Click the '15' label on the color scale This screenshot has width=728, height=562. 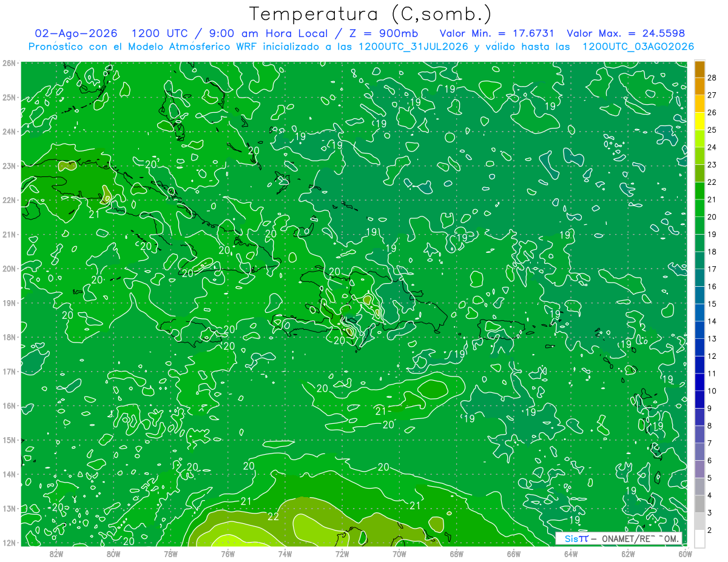click(x=712, y=304)
